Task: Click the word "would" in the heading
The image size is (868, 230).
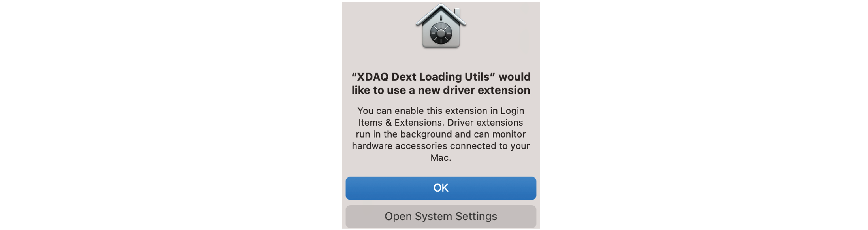Action: 514,77
